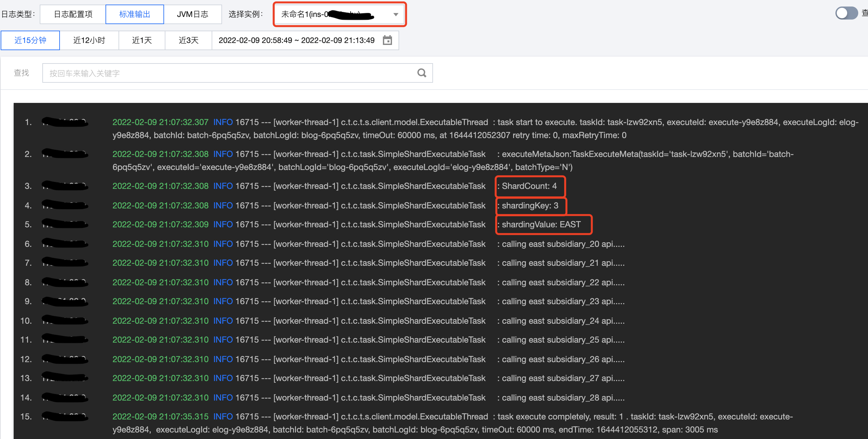Open the calendar date picker icon
Image resolution: width=868 pixels, height=439 pixels.
pyautogui.click(x=387, y=40)
